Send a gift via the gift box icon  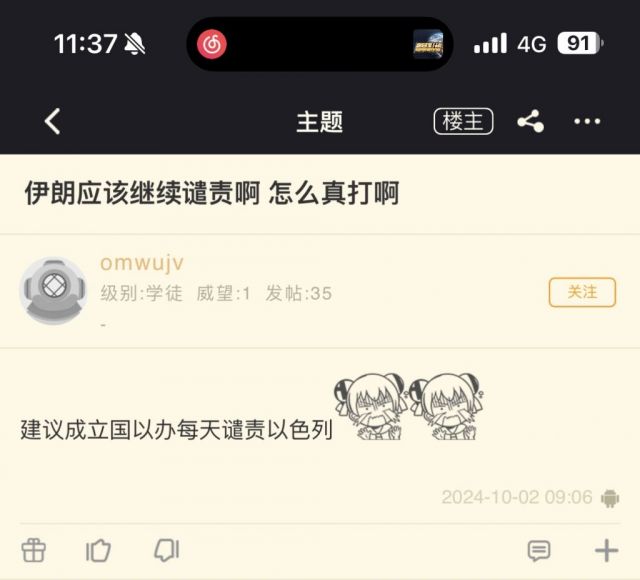[x=33, y=550]
